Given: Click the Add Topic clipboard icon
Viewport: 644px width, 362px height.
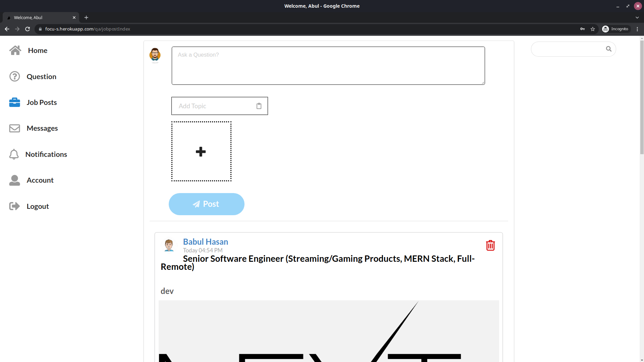Looking at the screenshot, I should coord(259,106).
